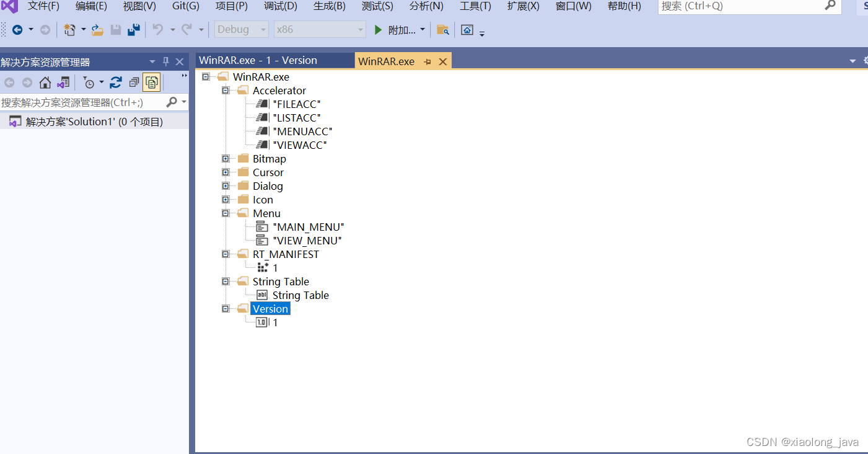Click the magnifier icon in top search box
Screen dimensions: 868x454
click(x=830, y=6)
